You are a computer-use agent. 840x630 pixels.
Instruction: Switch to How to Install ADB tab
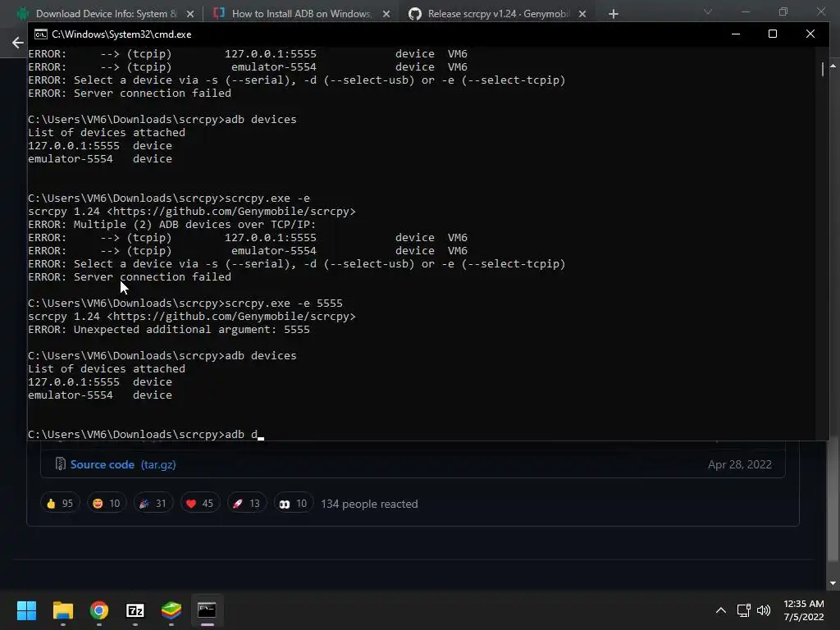tap(300, 13)
